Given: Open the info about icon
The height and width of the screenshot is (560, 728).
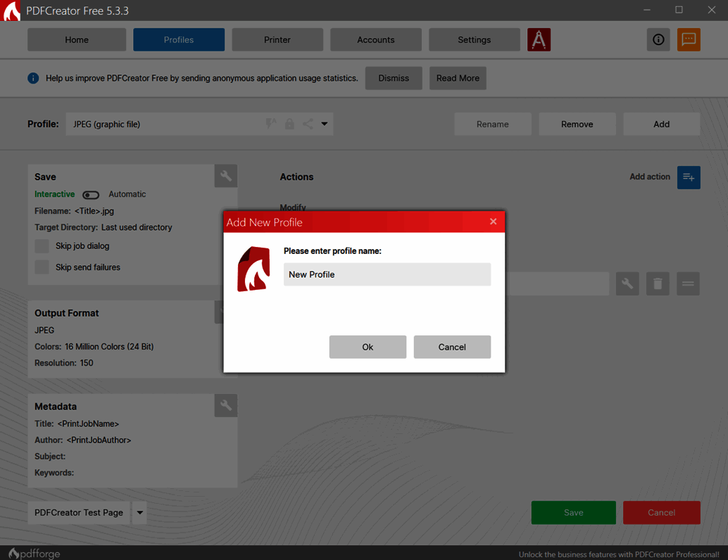Looking at the screenshot, I should pyautogui.click(x=658, y=39).
